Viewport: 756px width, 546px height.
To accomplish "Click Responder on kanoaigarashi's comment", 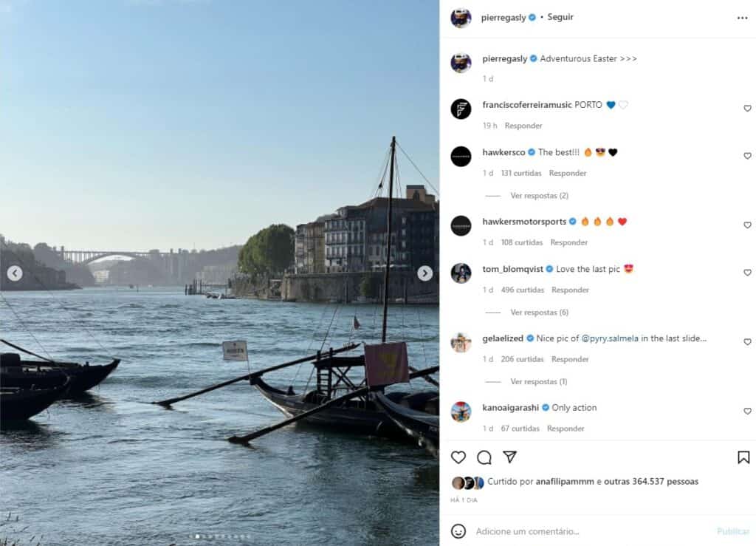I will coord(566,429).
